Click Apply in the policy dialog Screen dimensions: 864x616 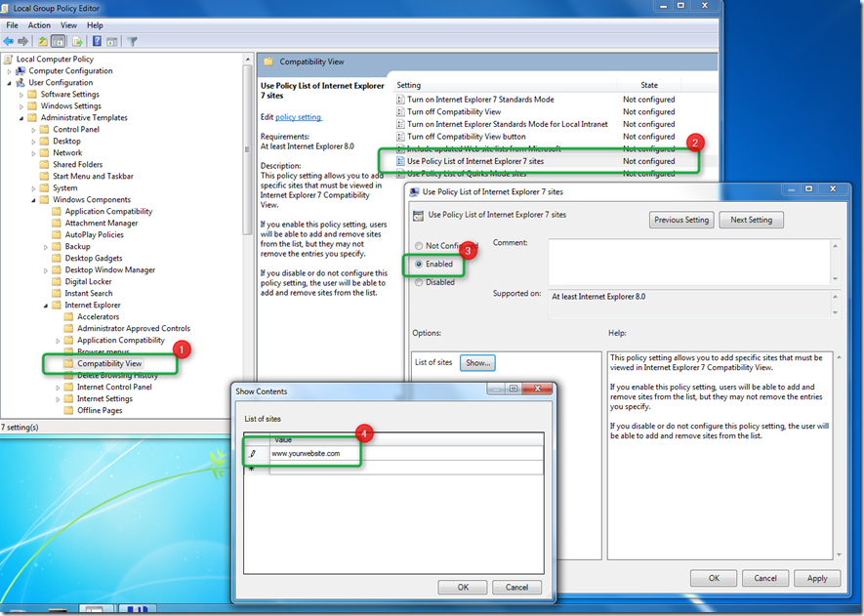coord(817,578)
